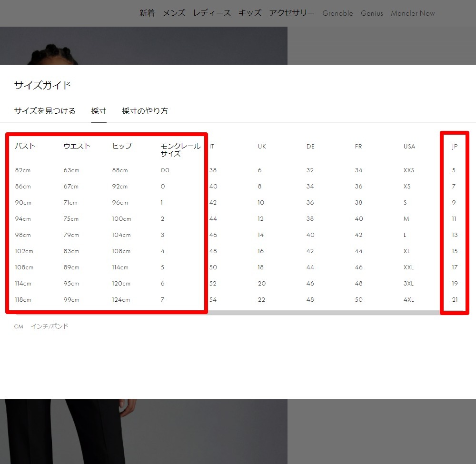Click the JP size 11 cell

tap(454, 219)
